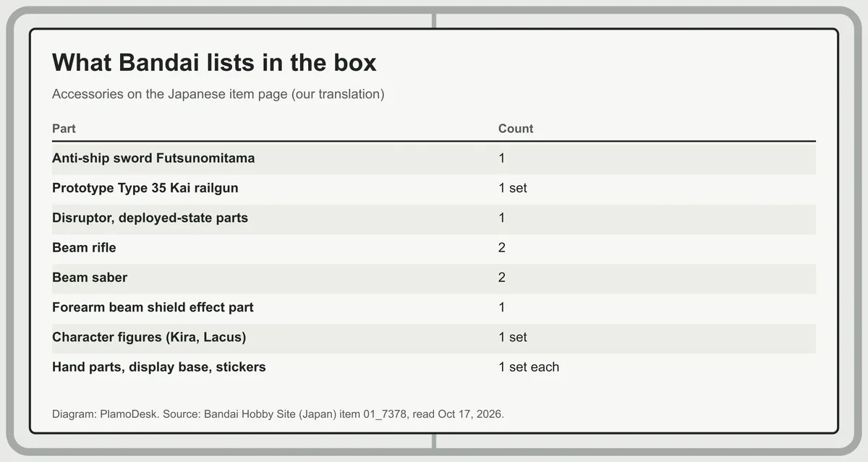Select the 'Beam rifle' cell

84,247
